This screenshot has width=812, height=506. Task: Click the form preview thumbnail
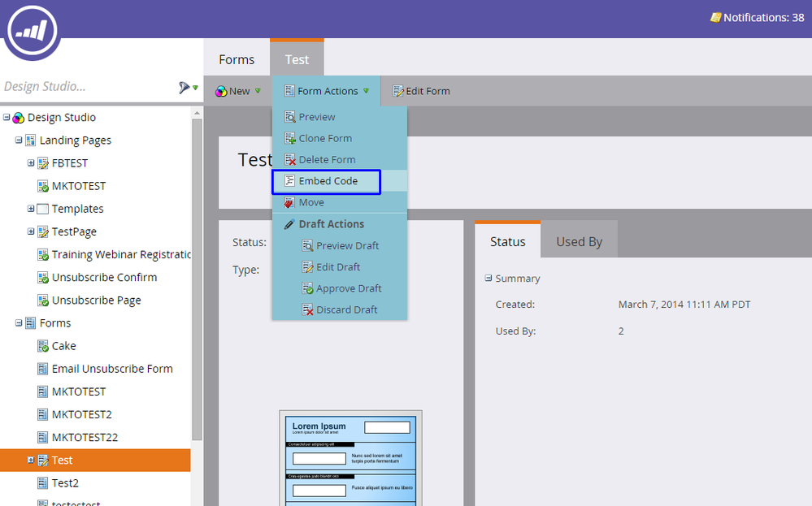(350, 458)
